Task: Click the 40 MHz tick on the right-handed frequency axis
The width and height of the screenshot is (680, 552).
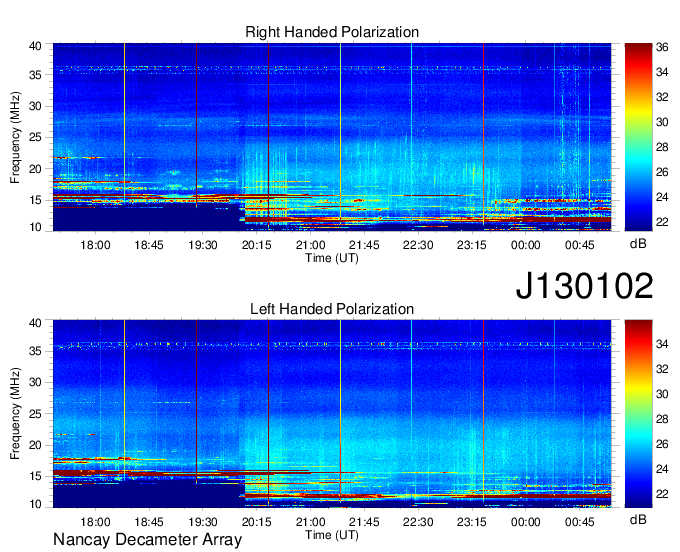Action: tap(35, 46)
